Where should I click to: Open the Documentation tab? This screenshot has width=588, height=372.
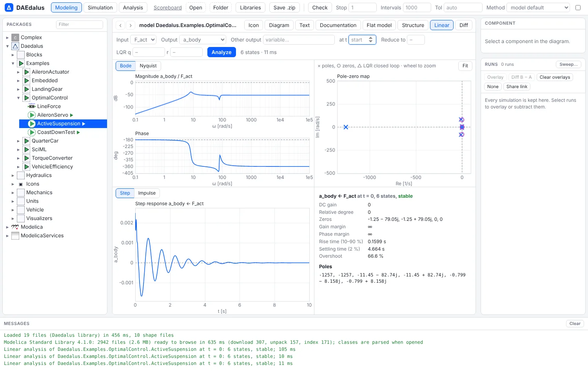[338, 25]
